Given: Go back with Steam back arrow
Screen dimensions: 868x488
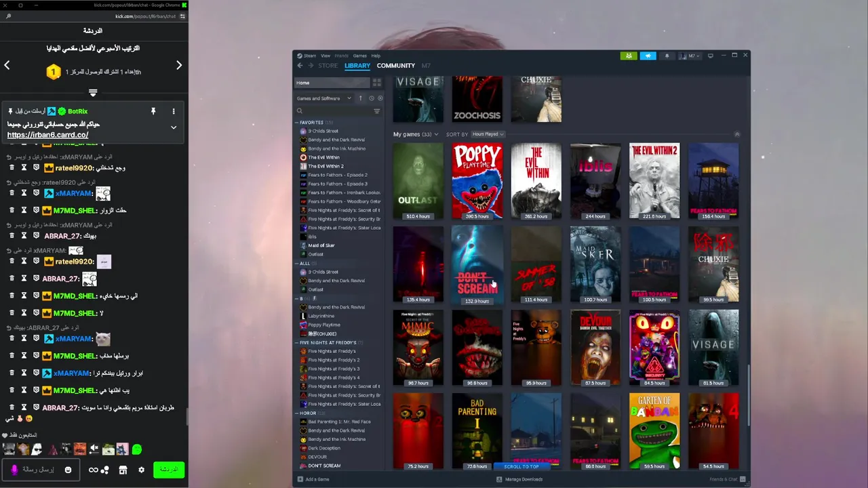Looking at the screenshot, I should pos(300,66).
